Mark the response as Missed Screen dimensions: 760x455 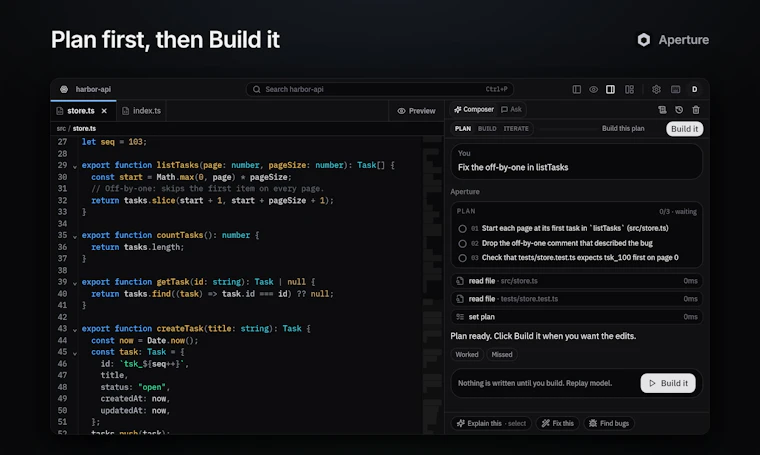(x=502, y=355)
